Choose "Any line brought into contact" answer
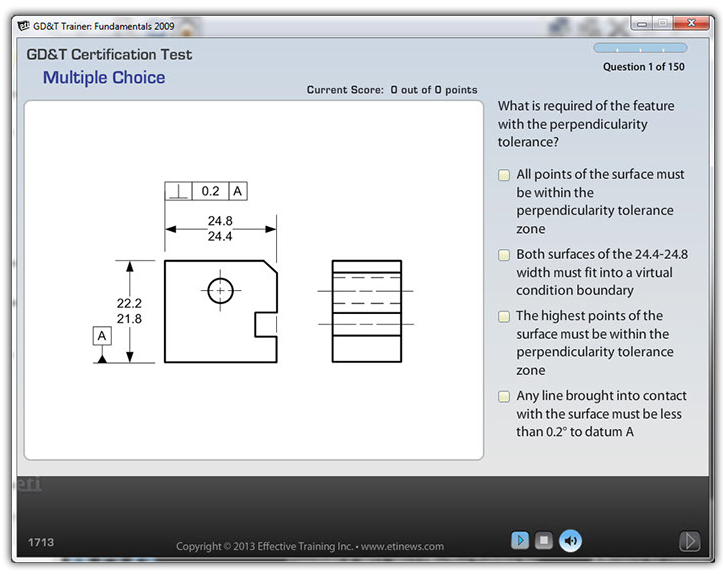The height and width of the screenshot is (574, 723). pos(505,396)
